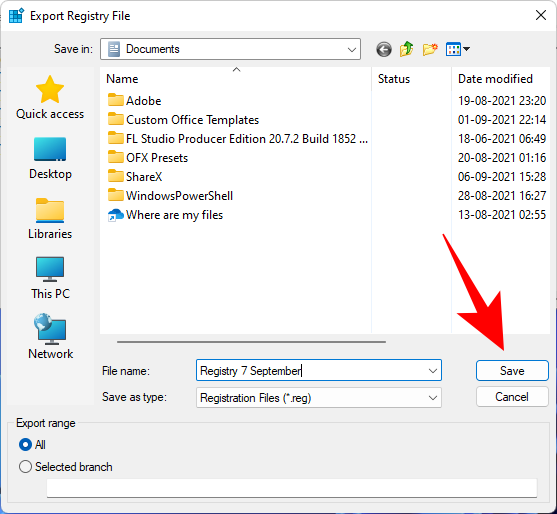Go up one folder level
The width and height of the screenshot is (557, 514).
[406, 49]
